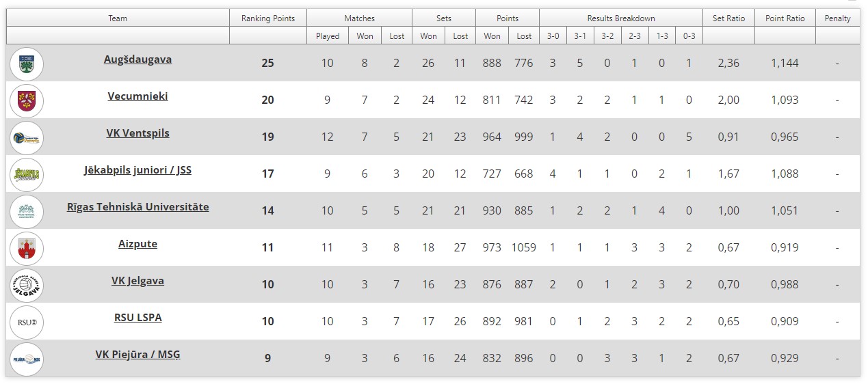Image resolution: width=868 pixels, height=384 pixels.
Task: Click the VK Jelgava team logo
Action: (27, 285)
